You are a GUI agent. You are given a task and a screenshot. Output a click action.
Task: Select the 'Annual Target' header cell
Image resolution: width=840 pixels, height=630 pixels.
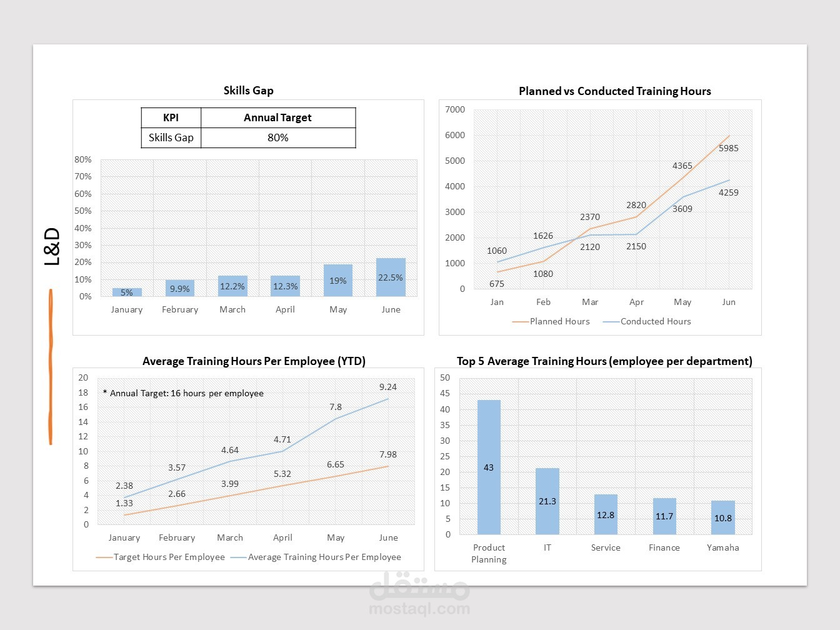[278, 117]
